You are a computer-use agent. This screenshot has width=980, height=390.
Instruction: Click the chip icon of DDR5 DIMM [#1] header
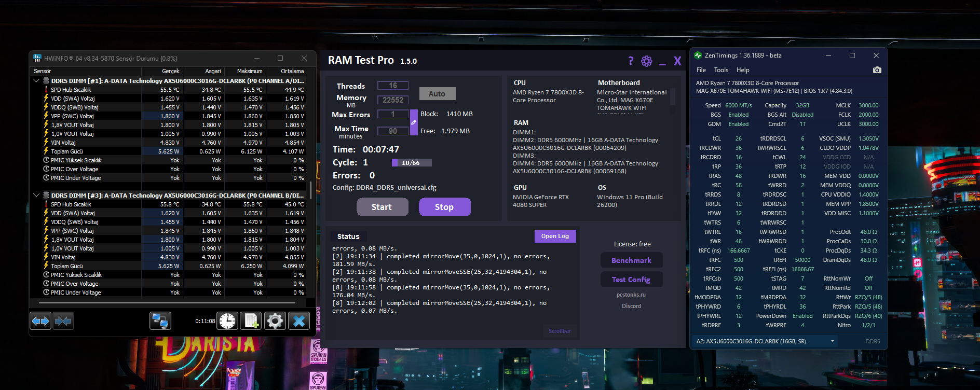click(x=46, y=81)
